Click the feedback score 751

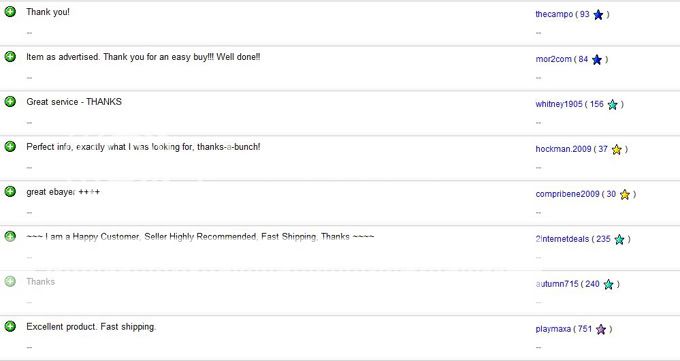[585, 329]
